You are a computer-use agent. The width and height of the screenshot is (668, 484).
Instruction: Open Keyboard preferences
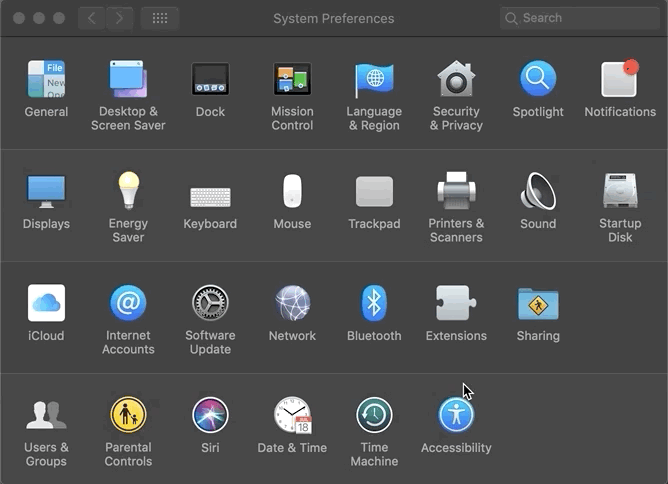pyautogui.click(x=210, y=196)
